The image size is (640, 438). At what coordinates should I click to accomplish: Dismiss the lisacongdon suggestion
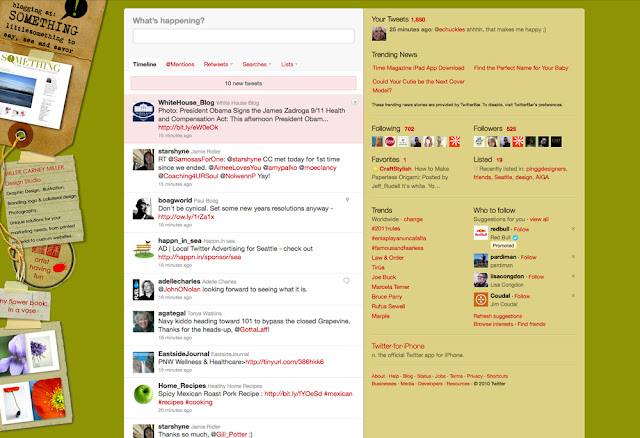coord(573,276)
